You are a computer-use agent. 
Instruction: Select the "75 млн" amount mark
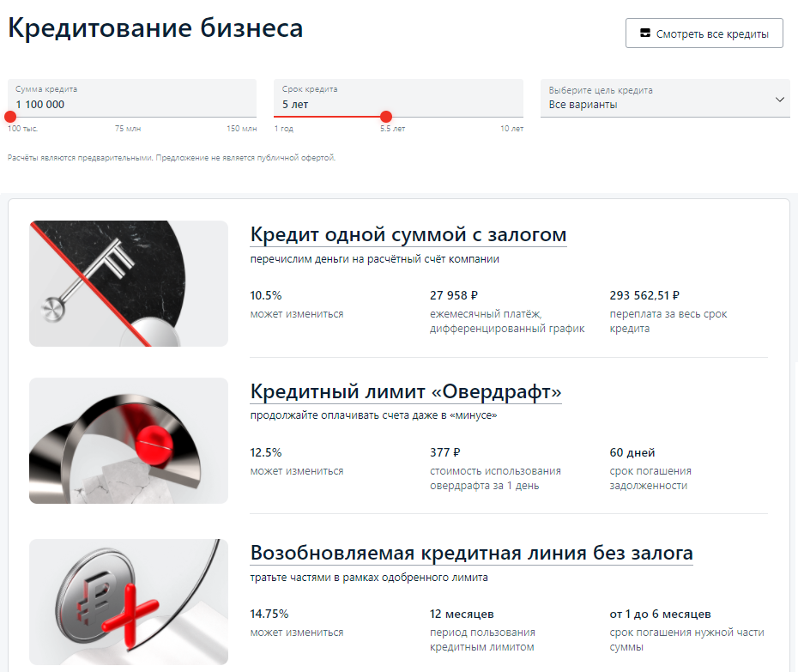click(127, 130)
